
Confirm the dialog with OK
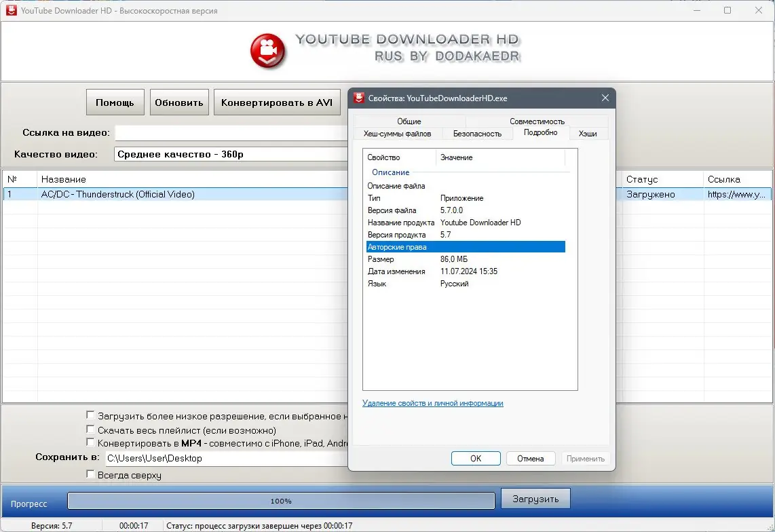pos(476,458)
